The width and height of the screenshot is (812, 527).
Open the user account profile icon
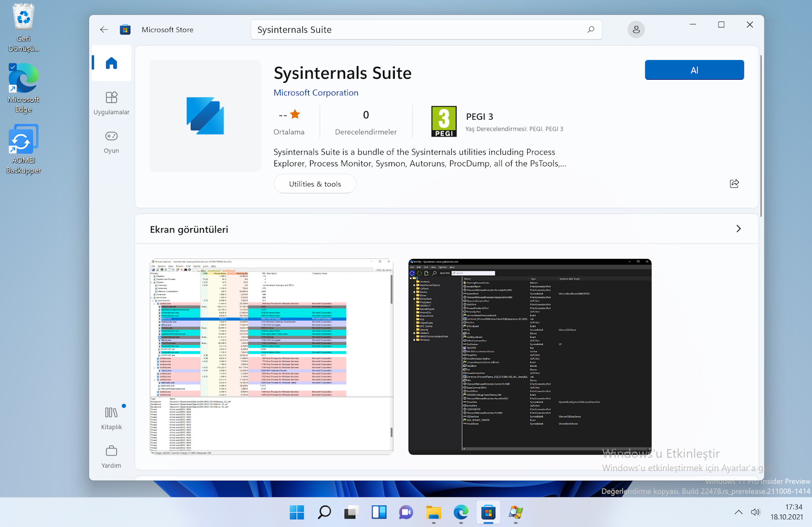coord(636,29)
